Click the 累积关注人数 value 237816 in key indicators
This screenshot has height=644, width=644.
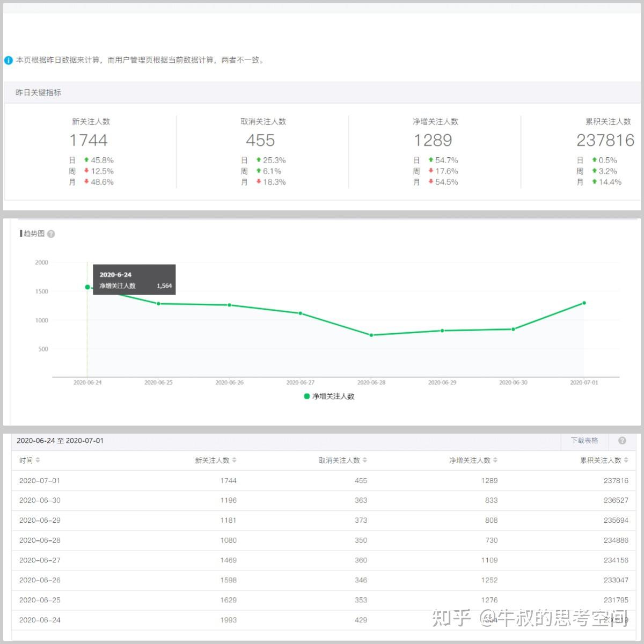click(x=605, y=141)
